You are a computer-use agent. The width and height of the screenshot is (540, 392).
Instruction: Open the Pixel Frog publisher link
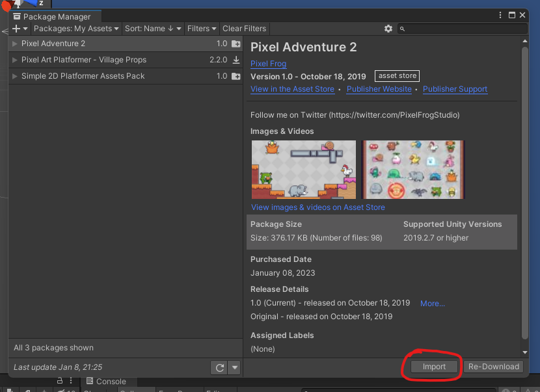tap(268, 64)
